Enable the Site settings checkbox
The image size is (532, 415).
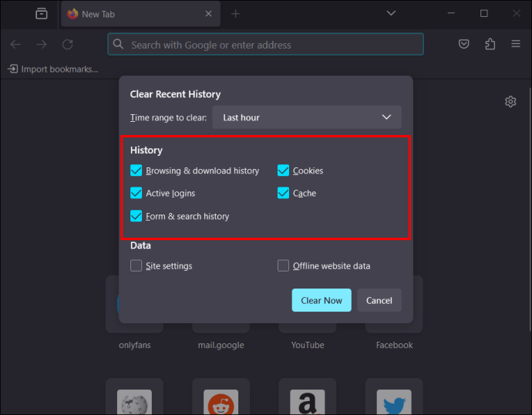tap(136, 265)
